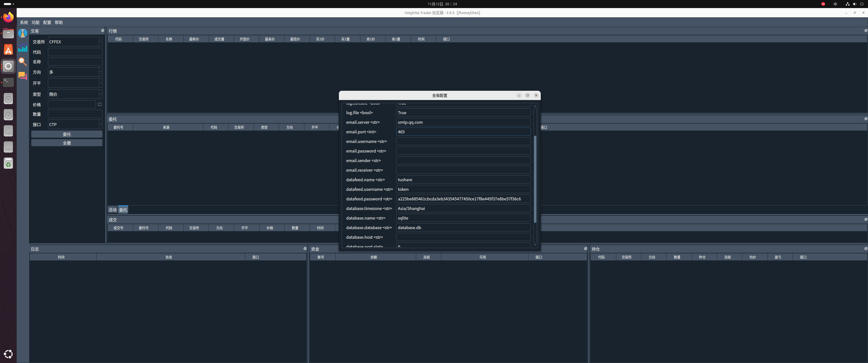Open the chess rook strategy app icon
The width and height of the screenshot is (868, 363).
point(22,33)
